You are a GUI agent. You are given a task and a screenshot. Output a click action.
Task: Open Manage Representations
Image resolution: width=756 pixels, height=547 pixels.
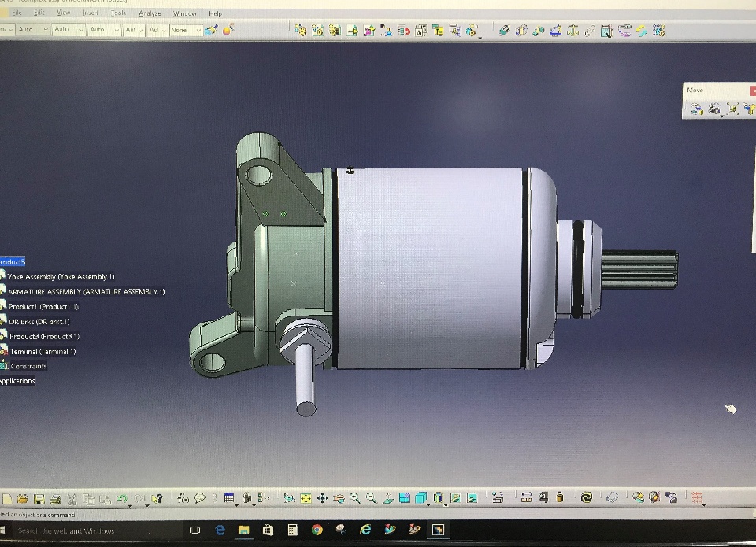455,31
